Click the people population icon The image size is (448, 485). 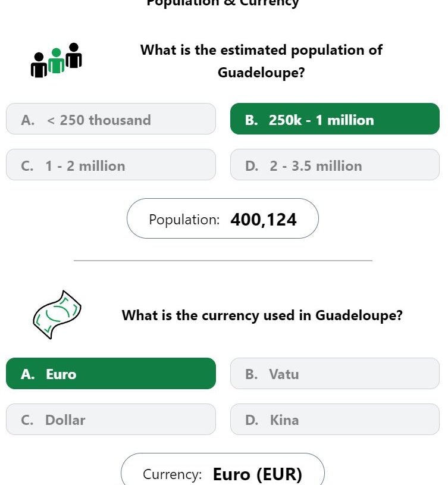[57, 60]
